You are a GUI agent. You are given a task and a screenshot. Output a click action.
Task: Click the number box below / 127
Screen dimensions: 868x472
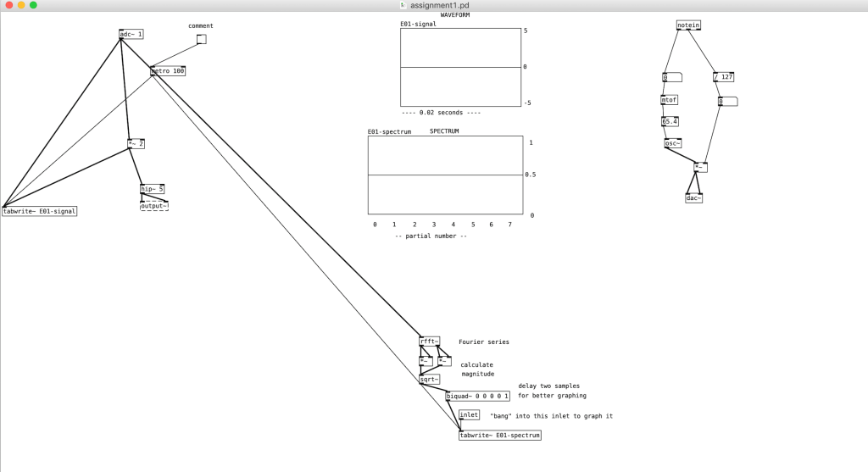coord(726,102)
